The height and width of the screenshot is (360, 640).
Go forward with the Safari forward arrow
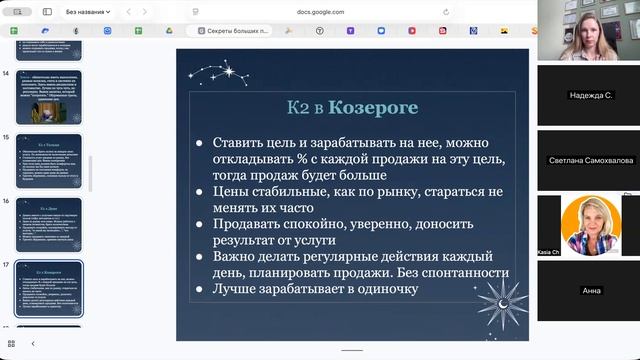click(x=144, y=12)
